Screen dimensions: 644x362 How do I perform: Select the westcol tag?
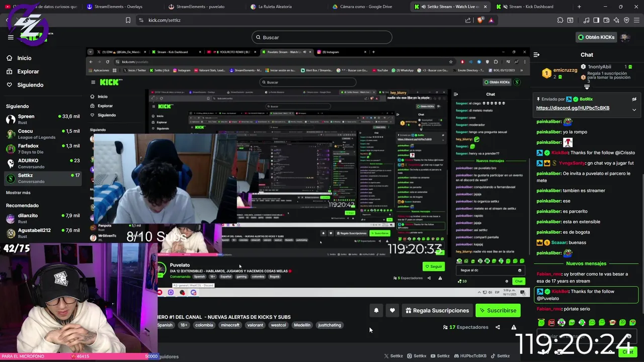(278, 325)
